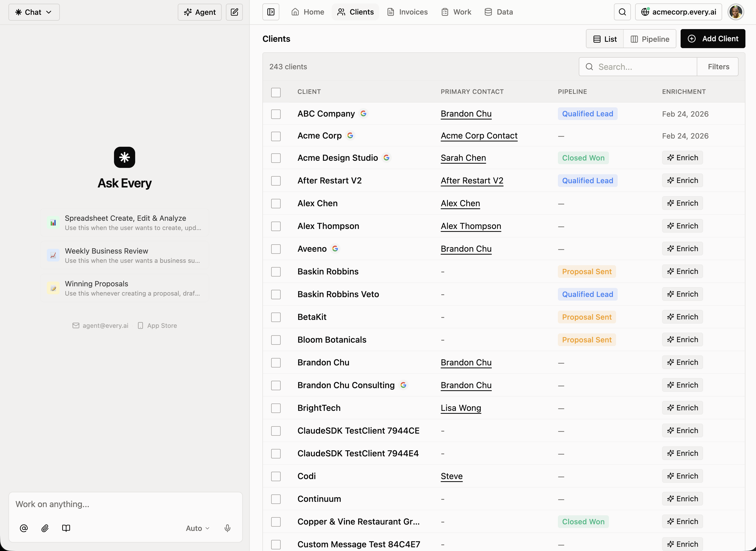Sort by the PIPELINE column header
The width and height of the screenshot is (756, 551).
point(572,92)
